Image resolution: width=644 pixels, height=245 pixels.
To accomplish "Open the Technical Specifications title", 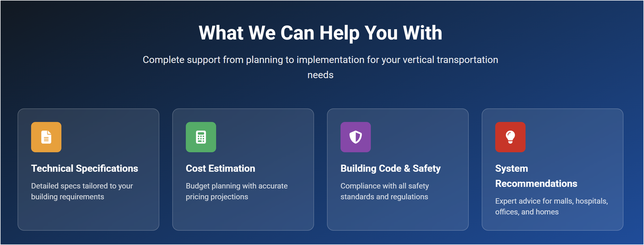I will click(x=84, y=168).
